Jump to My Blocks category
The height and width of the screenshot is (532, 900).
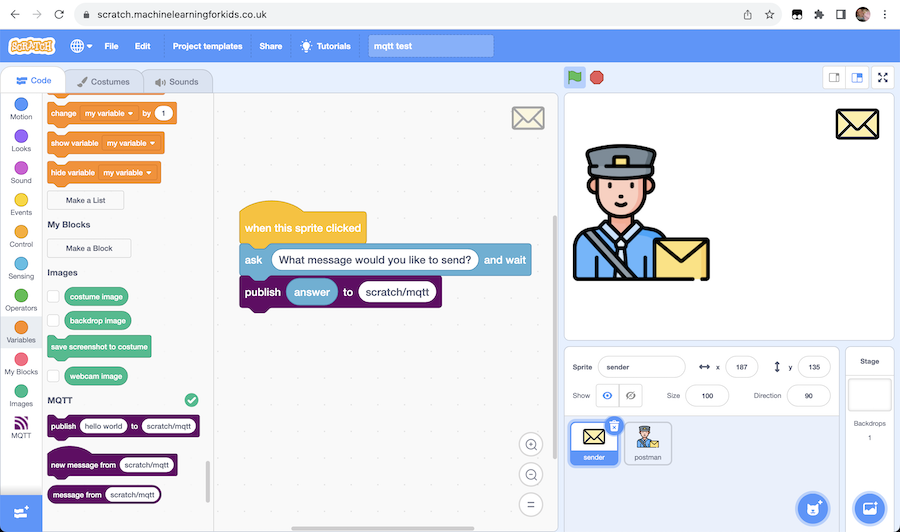(x=21, y=364)
